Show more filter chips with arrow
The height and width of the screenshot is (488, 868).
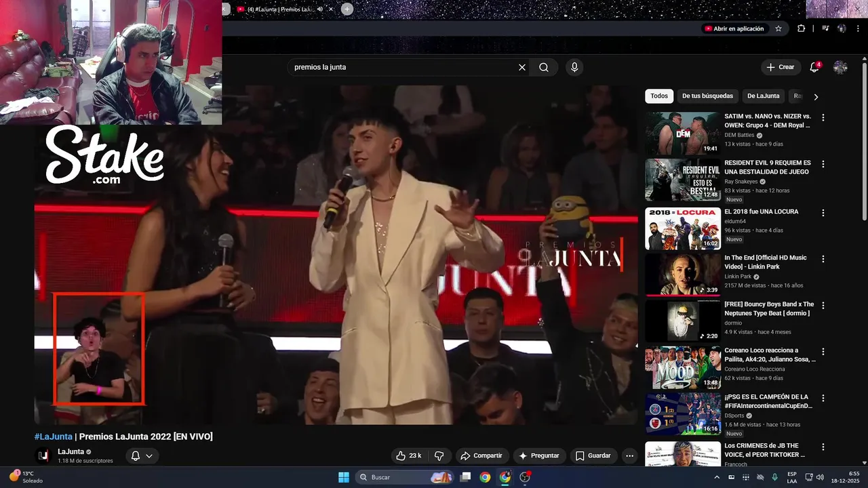point(816,96)
